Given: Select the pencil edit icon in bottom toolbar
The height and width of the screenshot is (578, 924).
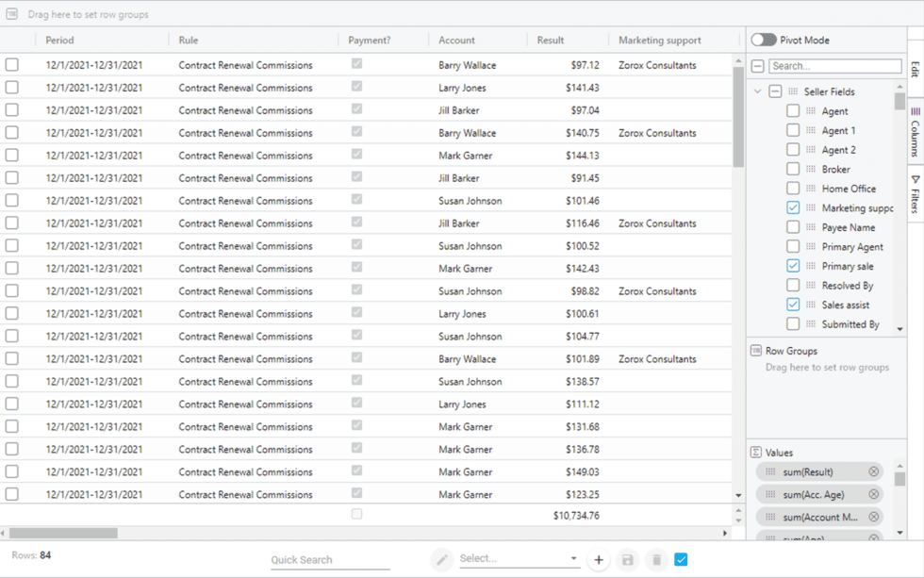Looking at the screenshot, I should [x=441, y=559].
